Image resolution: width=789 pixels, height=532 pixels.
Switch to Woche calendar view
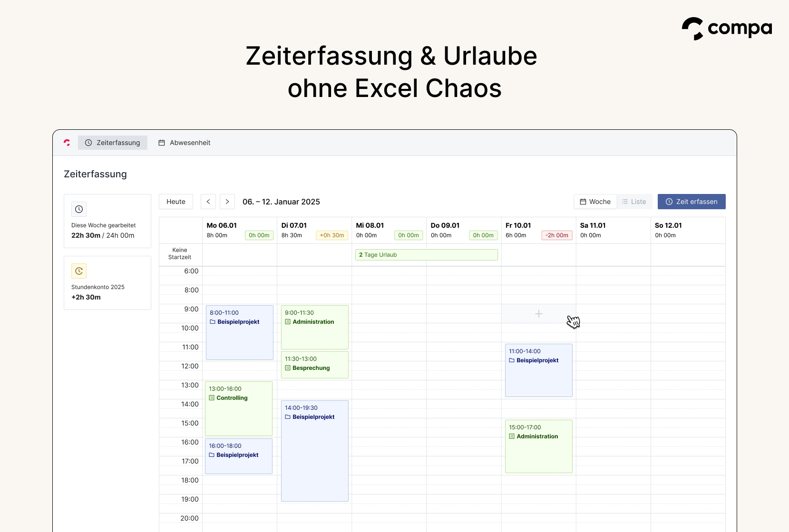(x=595, y=202)
